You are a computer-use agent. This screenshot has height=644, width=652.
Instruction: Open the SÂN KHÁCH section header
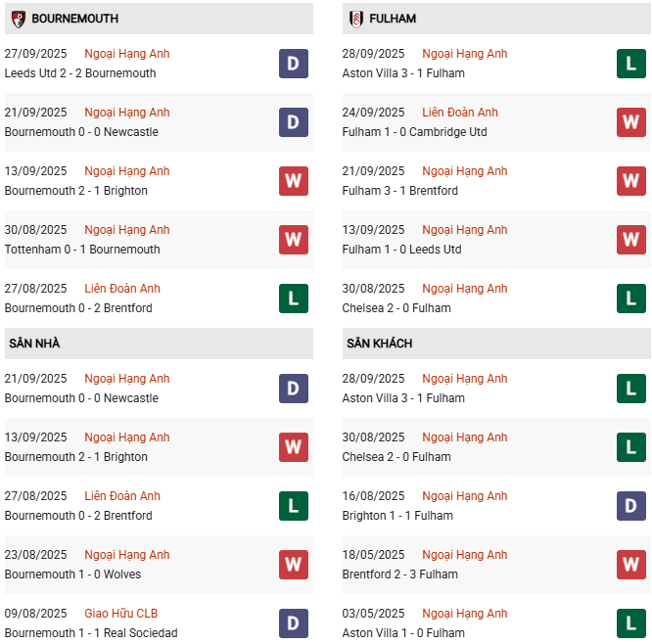[x=379, y=344]
